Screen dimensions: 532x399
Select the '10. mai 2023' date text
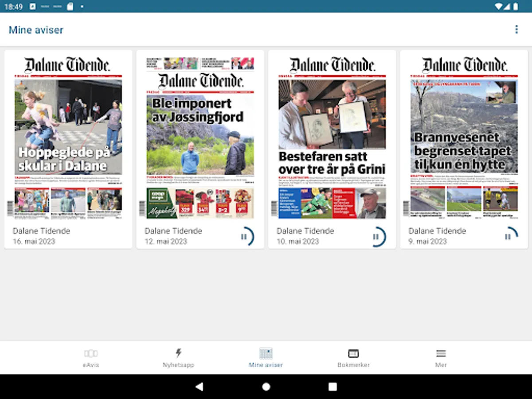[298, 242]
